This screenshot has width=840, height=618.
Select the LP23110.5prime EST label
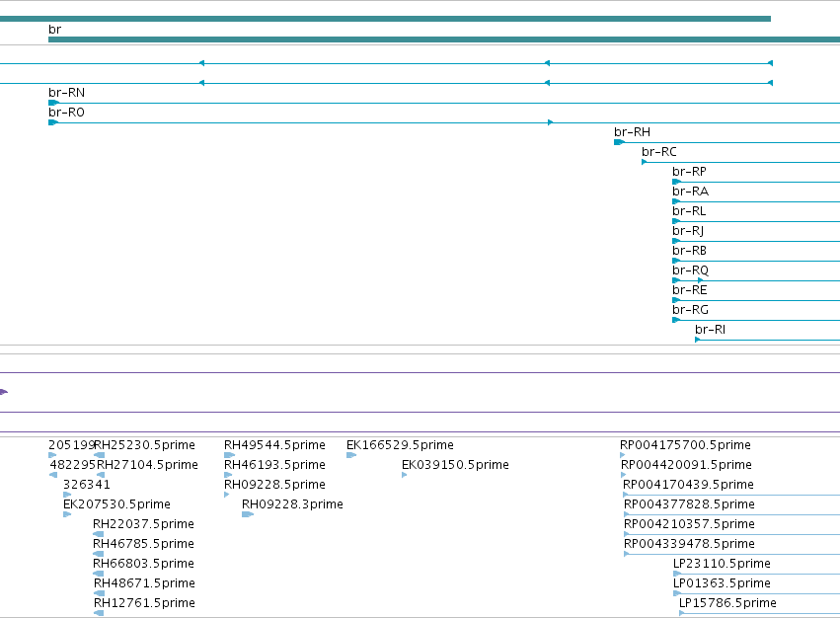pos(723,564)
